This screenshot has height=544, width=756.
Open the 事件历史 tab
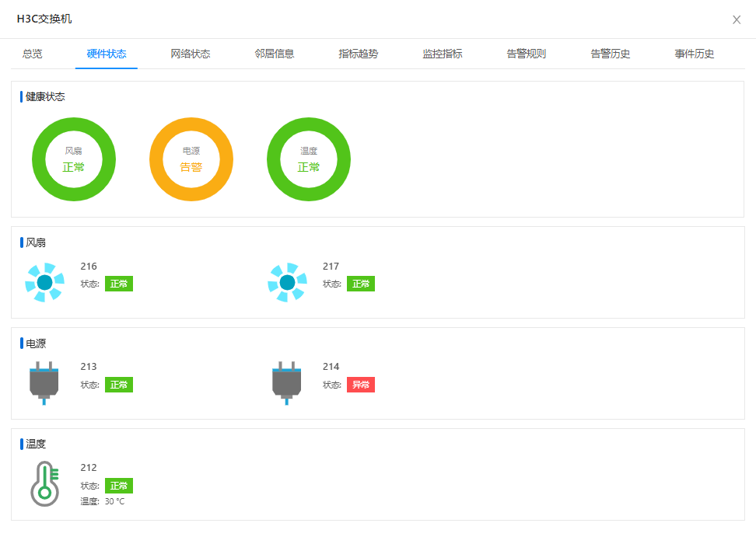pyautogui.click(x=695, y=54)
